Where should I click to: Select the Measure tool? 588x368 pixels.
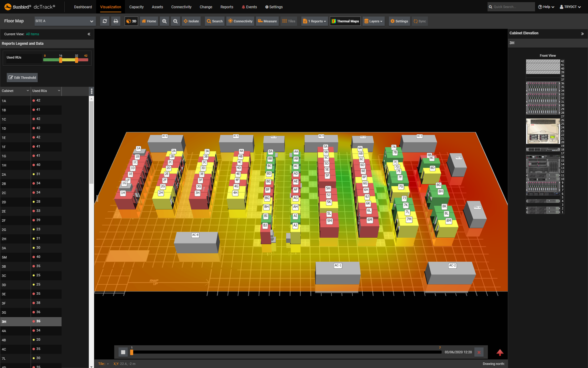tap(267, 21)
